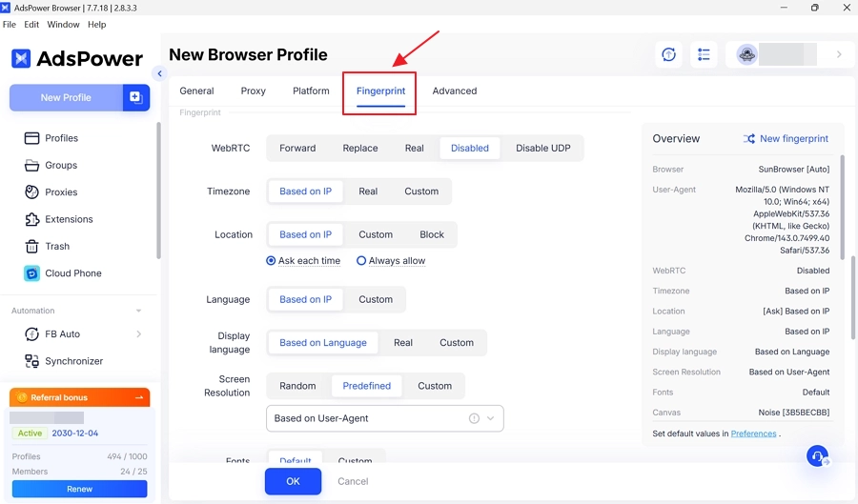
Task: Click the sidebar vertical scrollbar
Action: 158,191
